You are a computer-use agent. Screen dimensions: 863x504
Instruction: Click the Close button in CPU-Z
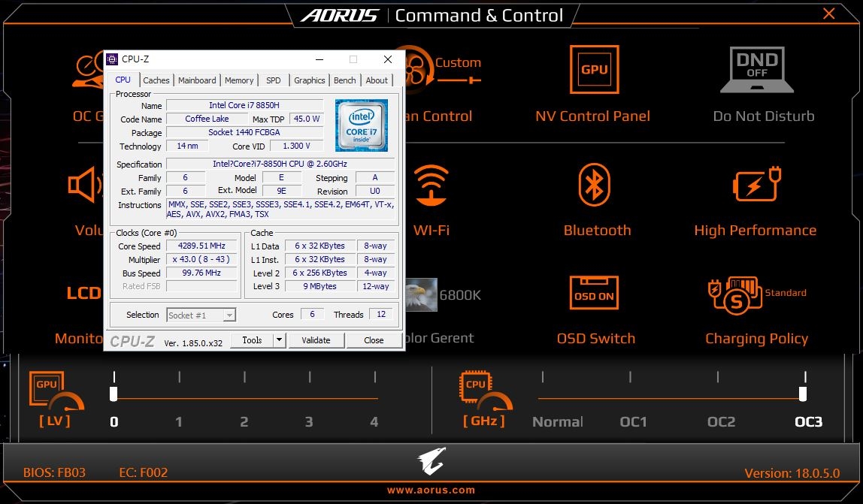[x=374, y=340]
